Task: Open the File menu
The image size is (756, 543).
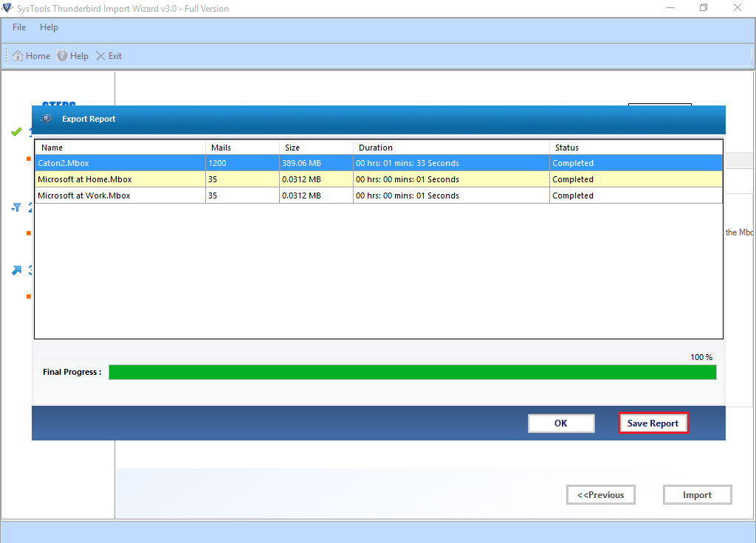Action: [x=19, y=27]
